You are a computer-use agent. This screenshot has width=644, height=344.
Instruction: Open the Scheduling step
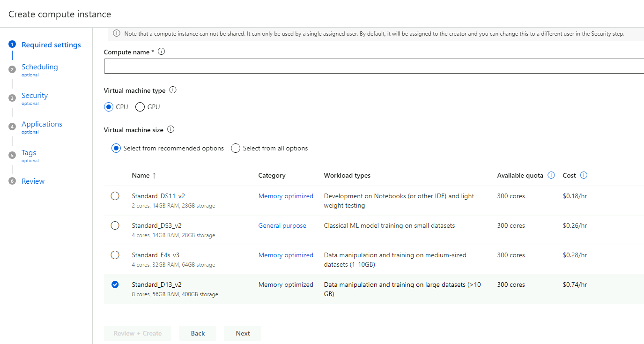click(x=39, y=67)
